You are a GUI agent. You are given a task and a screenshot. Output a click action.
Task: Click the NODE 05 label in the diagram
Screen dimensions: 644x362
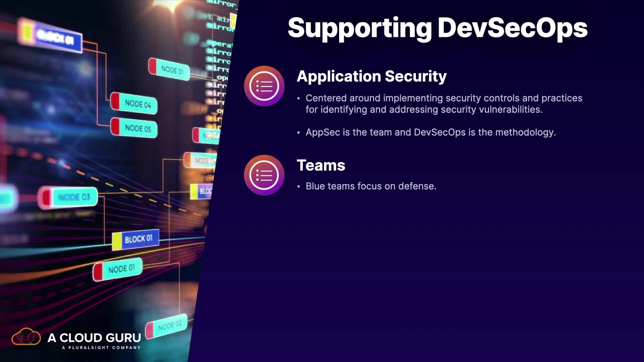[x=138, y=128]
